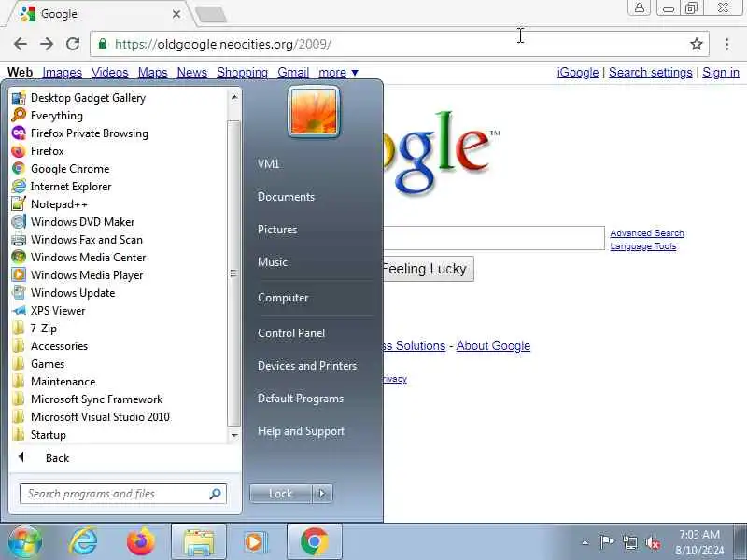
Task: Click Search programs and files box
Action: [123, 494]
